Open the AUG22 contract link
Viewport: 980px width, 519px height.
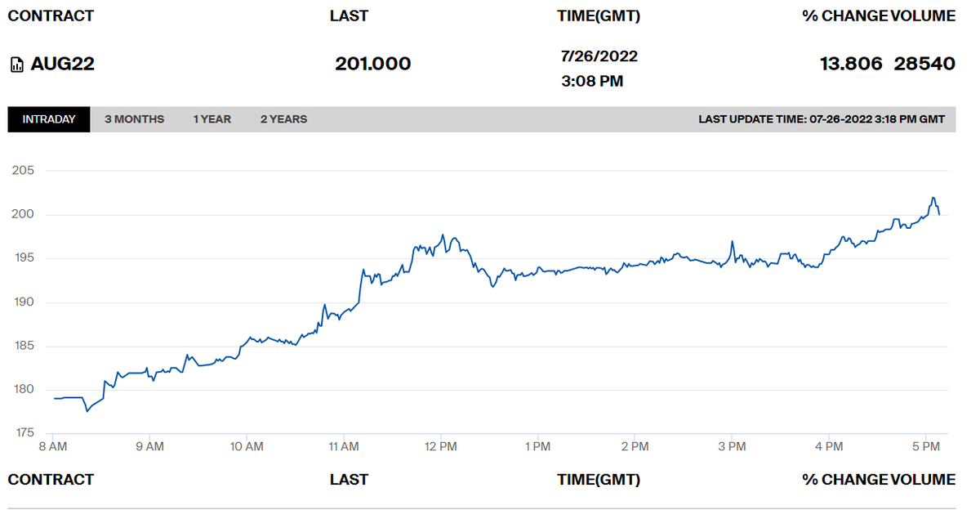point(63,64)
